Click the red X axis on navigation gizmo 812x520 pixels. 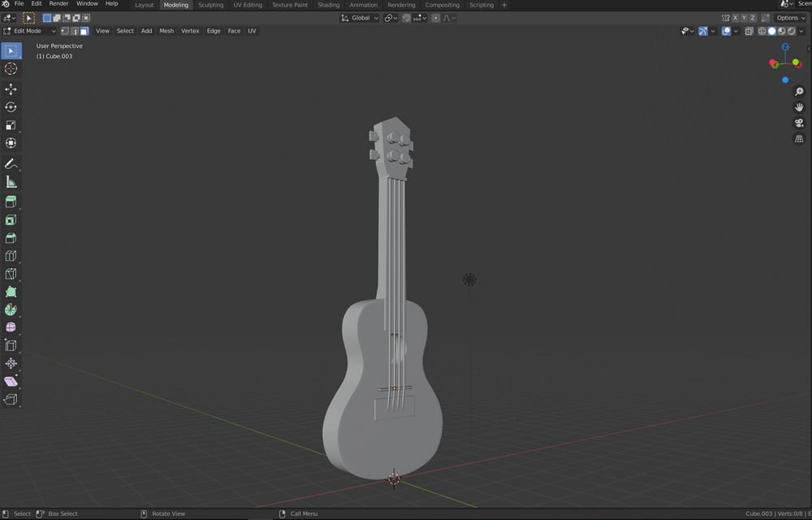[772, 63]
